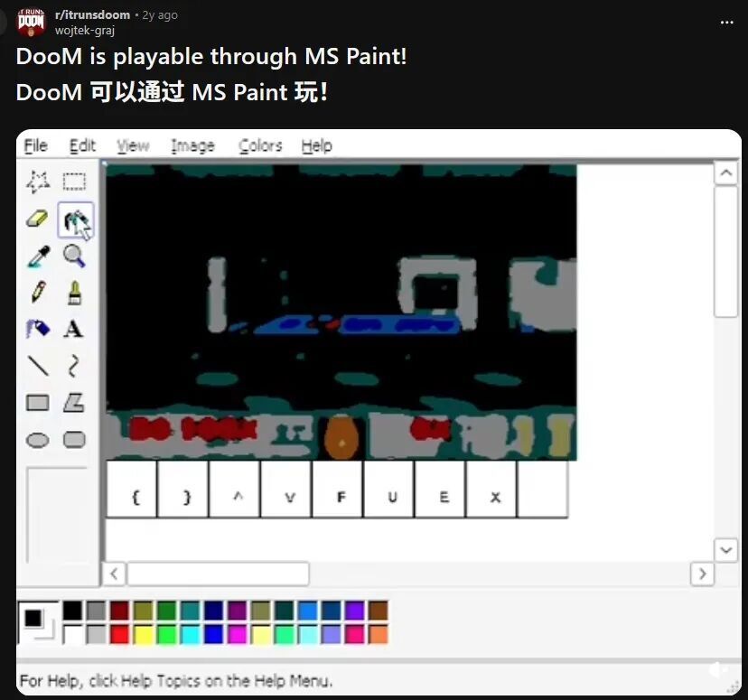748x700 pixels.
Task: Pick the Fill With Color bucket tool
Action: (75, 219)
